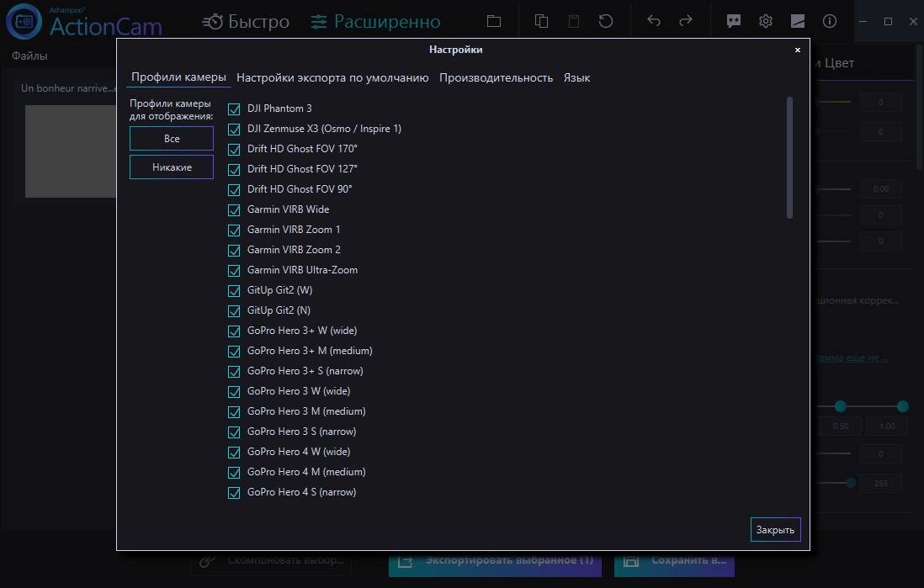This screenshot has width=924, height=588.
Task: Click the 0.50 value field
Action: click(x=841, y=426)
